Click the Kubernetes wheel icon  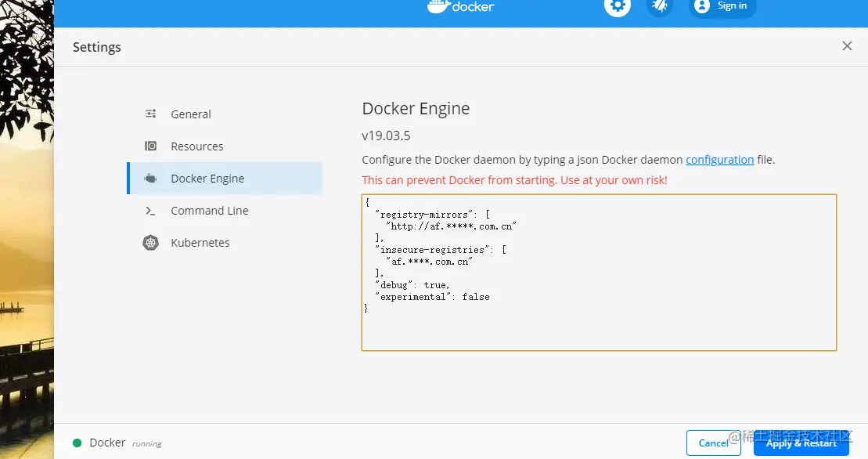150,243
